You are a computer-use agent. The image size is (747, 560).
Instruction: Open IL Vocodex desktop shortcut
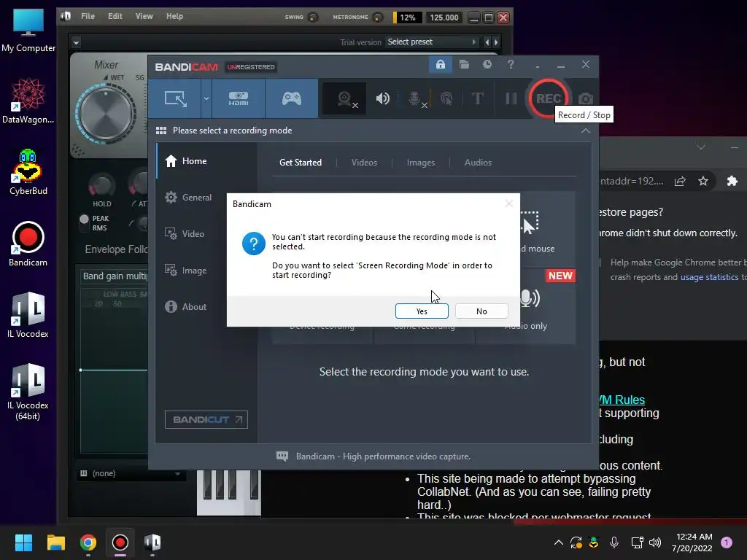(28, 315)
